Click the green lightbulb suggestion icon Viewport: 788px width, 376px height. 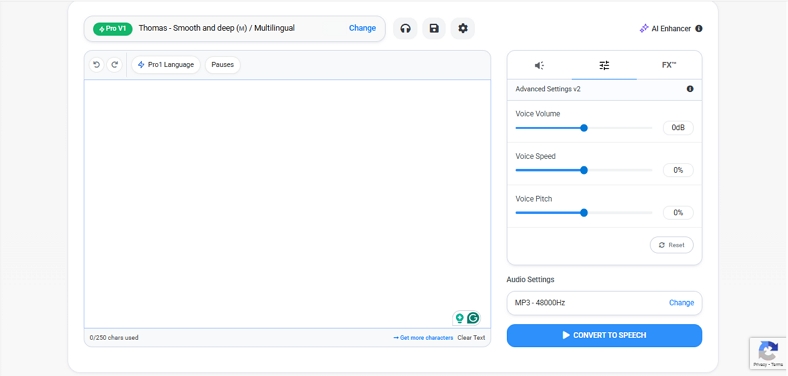point(459,318)
